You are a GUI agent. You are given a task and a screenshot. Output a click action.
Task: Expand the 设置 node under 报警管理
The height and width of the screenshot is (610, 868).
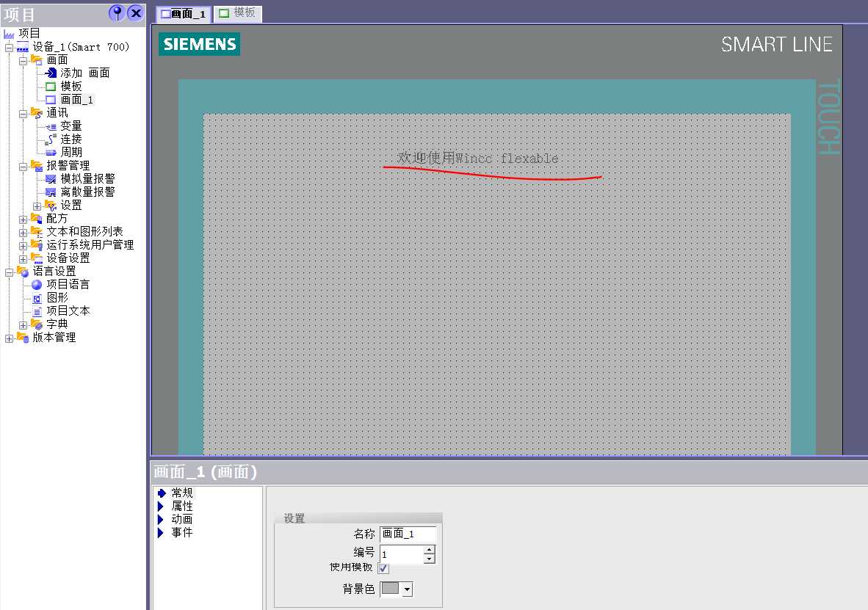(37, 206)
